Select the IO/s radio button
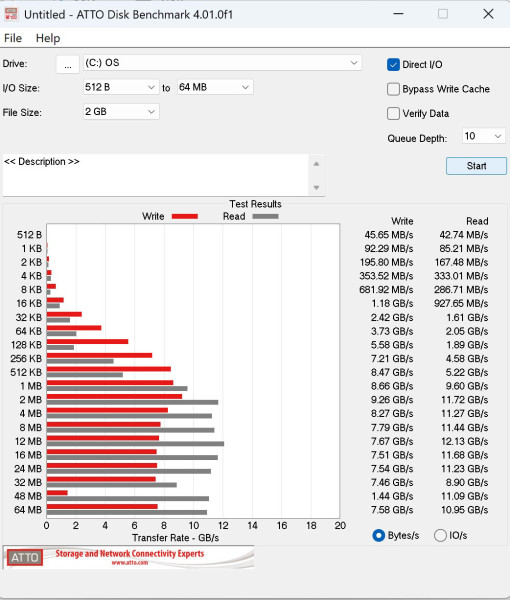510x600 pixels. [x=440, y=535]
